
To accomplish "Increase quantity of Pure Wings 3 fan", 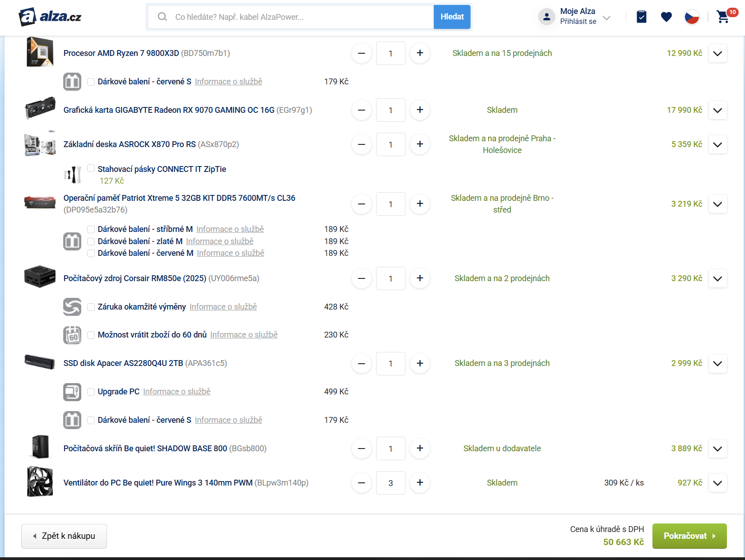I will click(419, 483).
